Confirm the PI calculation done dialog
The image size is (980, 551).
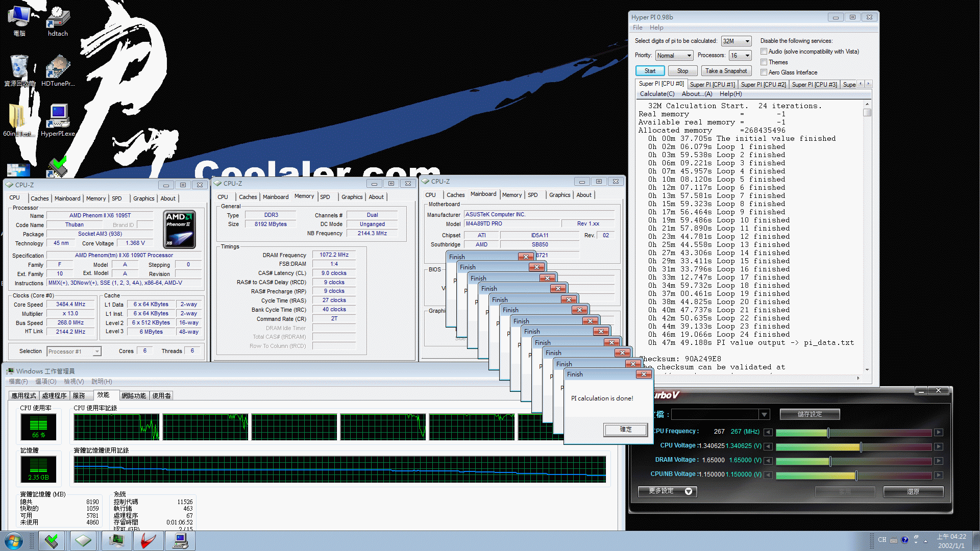point(625,430)
